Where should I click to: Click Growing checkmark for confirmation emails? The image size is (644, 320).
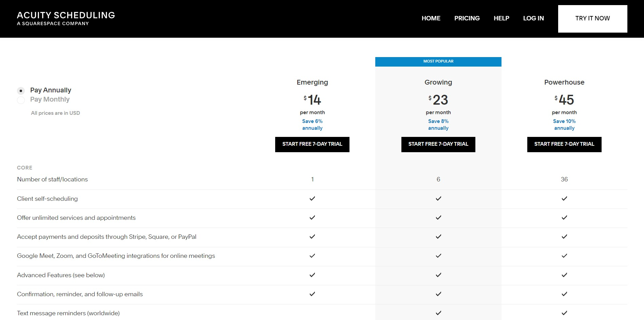click(x=438, y=294)
